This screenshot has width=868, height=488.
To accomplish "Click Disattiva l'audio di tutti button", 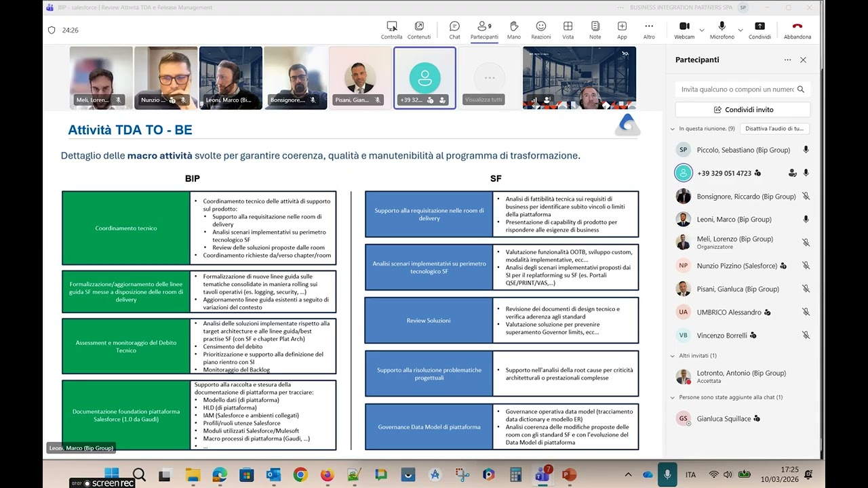I will [x=774, y=128].
